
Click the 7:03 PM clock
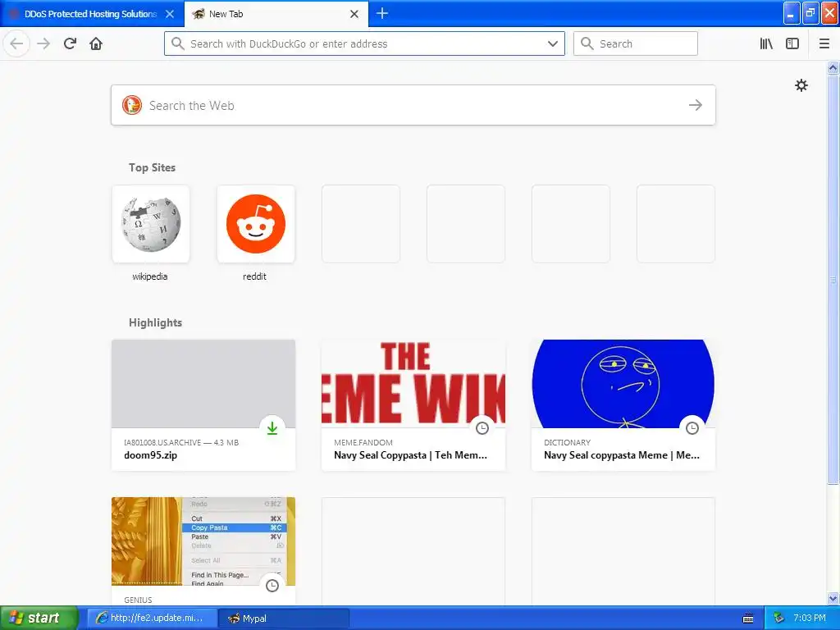pyautogui.click(x=810, y=618)
